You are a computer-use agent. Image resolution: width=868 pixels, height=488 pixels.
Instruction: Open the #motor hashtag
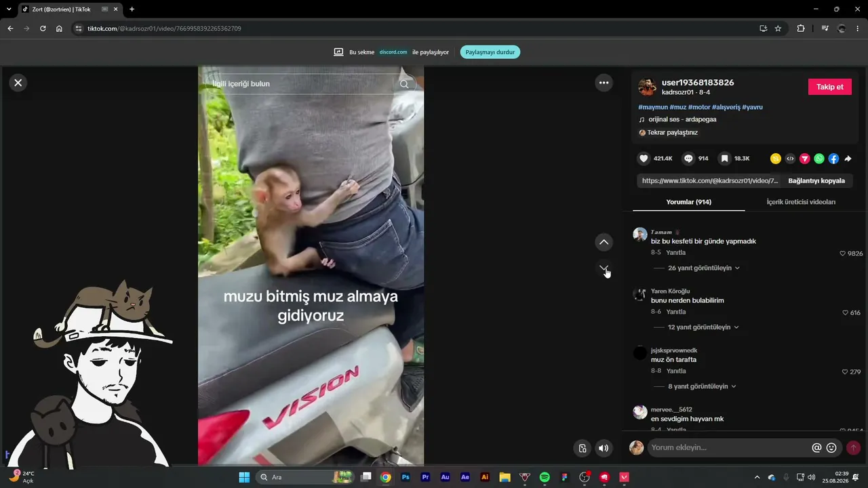[x=699, y=107]
